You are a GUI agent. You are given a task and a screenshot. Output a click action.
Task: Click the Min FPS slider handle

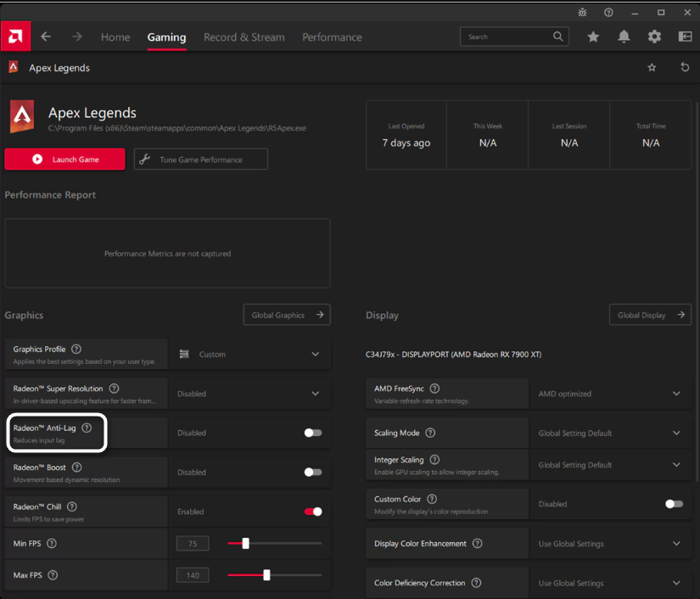[x=245, y=543]
